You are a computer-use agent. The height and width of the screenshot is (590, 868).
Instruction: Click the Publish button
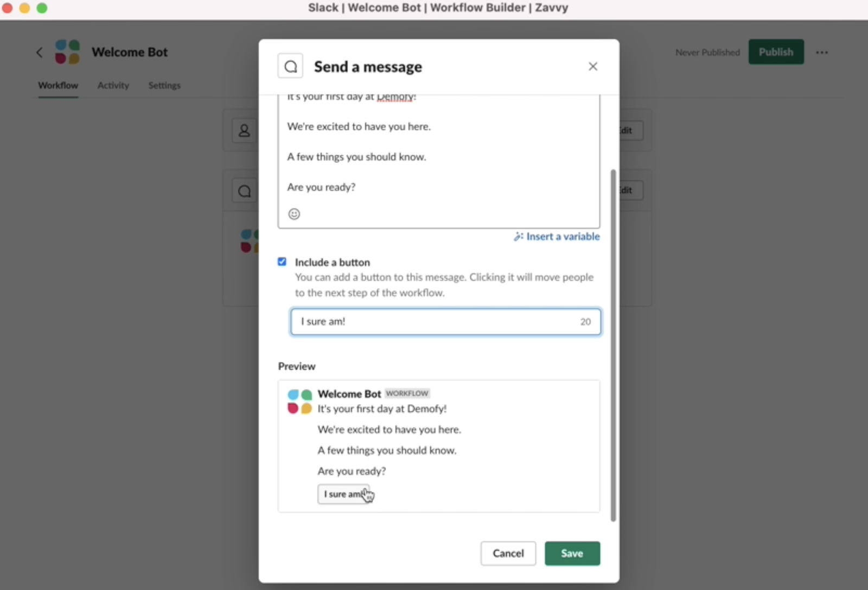pyautogui.click(x=776, y=52)
